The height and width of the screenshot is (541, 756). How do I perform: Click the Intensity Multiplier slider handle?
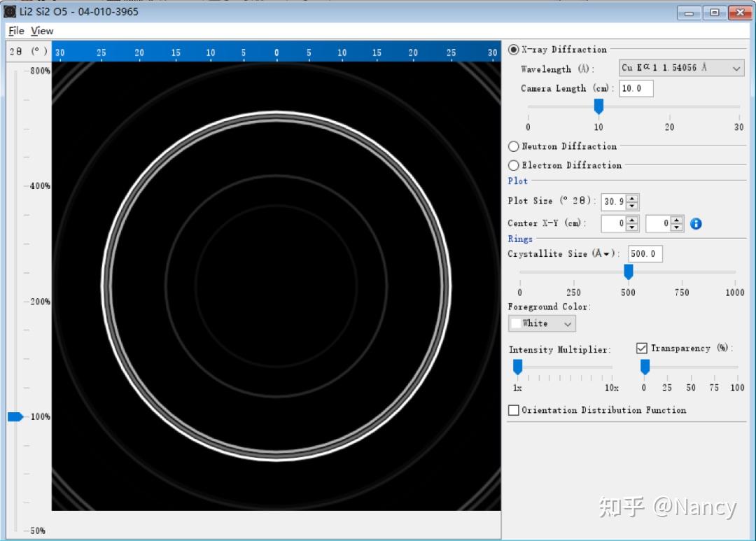coord(518,367)
